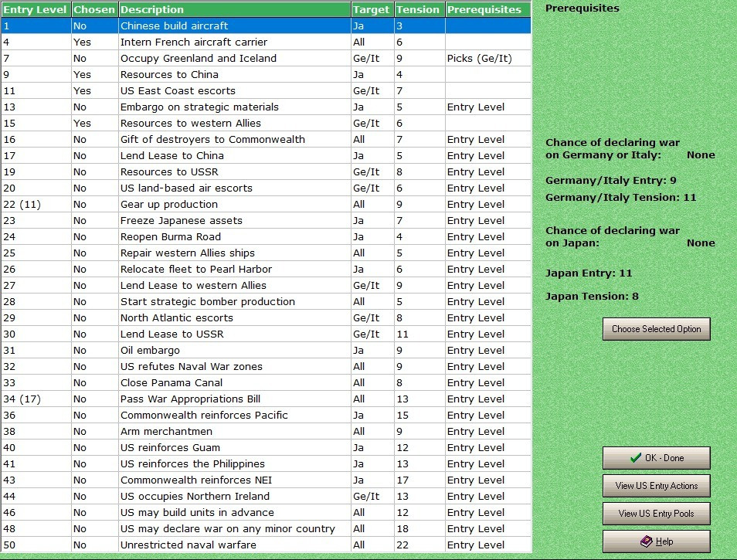Select Repair western Allies ships row
Screen dimensions: 737x560
[266, 253]
